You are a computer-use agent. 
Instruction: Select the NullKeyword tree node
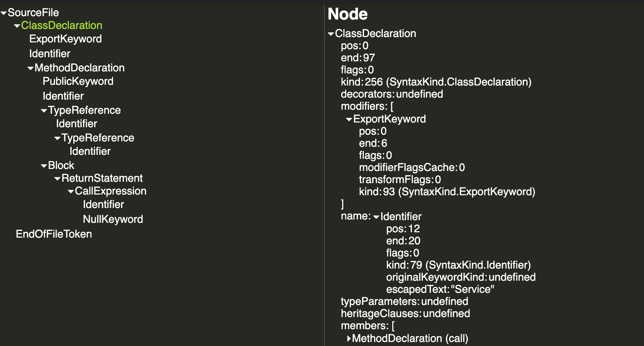113,219
